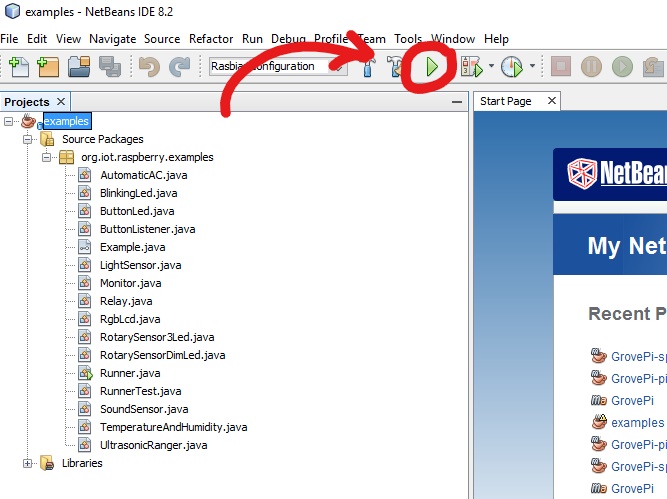Screen dimensions: 667x499
Task: Select RotarySensorDimLed.java file
Action: click(162, 355)
